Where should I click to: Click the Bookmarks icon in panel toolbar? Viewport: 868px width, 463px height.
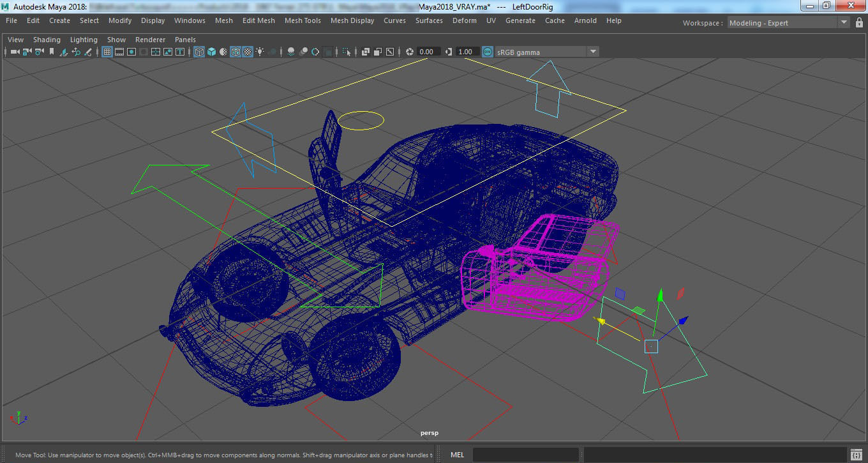point(51,52)
